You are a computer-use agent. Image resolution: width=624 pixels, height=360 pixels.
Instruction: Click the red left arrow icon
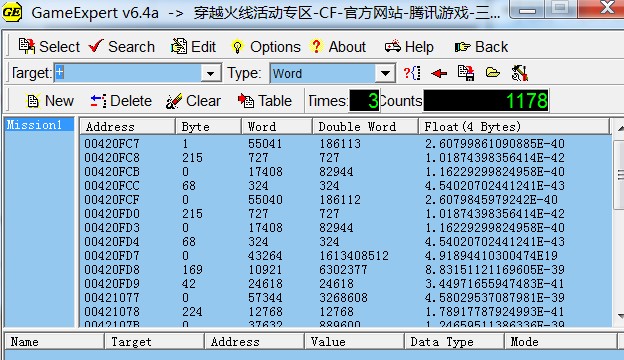[x=439, y=73]
